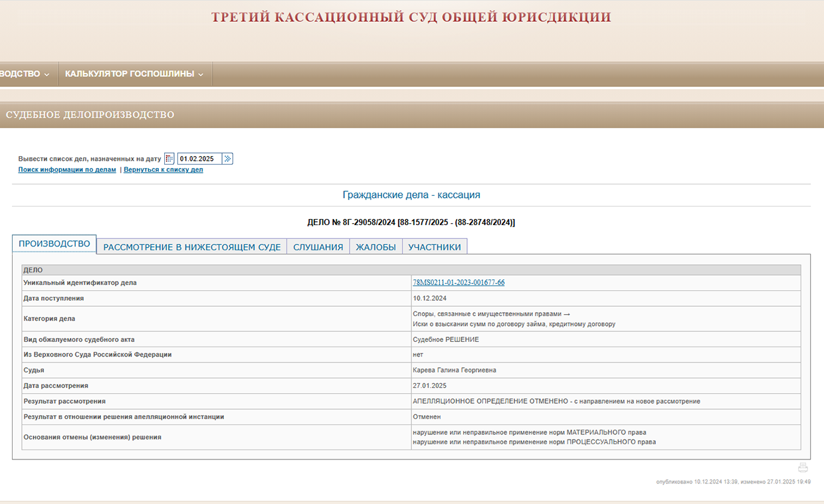Viewport: 824px width, 504px height.
Task: Expand the КАЛЬКУЛЯТОР ГОСПОШЛИНЫ menu
Action: 134,74
